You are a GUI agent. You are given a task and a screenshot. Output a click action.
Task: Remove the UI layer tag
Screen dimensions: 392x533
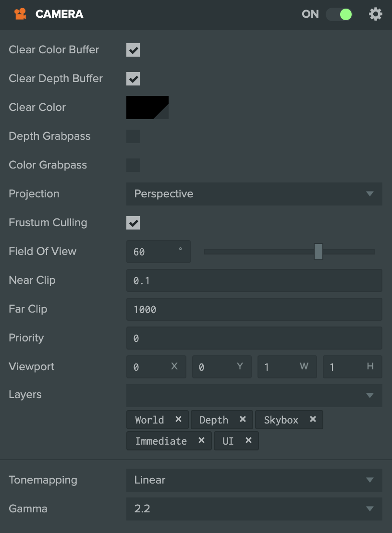click(x=248, y=440)
